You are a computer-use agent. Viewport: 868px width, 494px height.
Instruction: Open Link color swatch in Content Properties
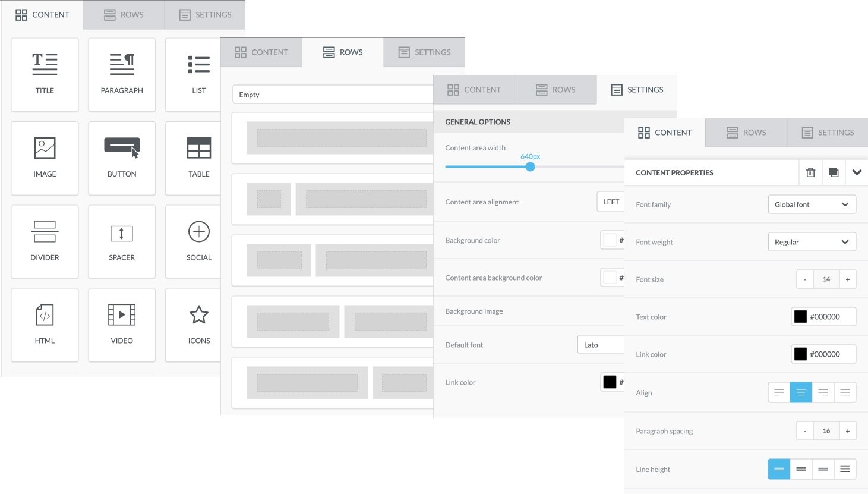tap(800, 354)
